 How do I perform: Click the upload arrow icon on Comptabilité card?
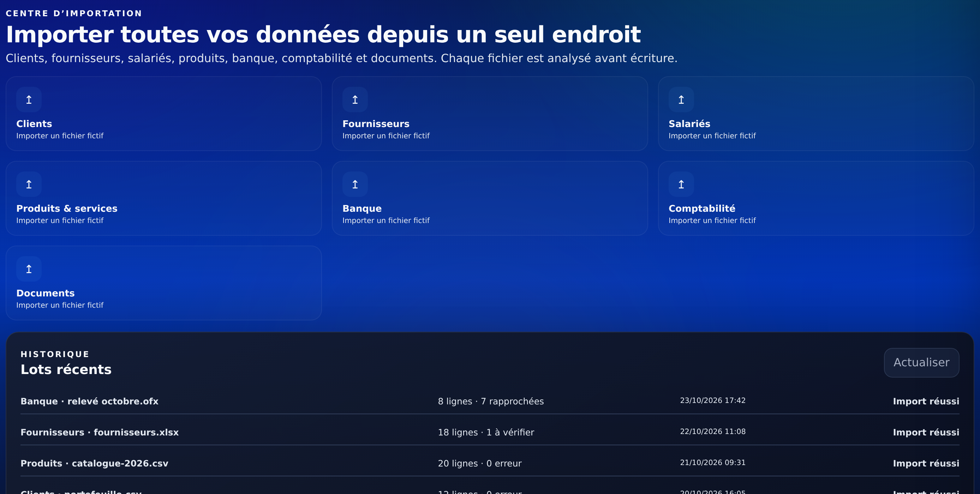(681, 185)
